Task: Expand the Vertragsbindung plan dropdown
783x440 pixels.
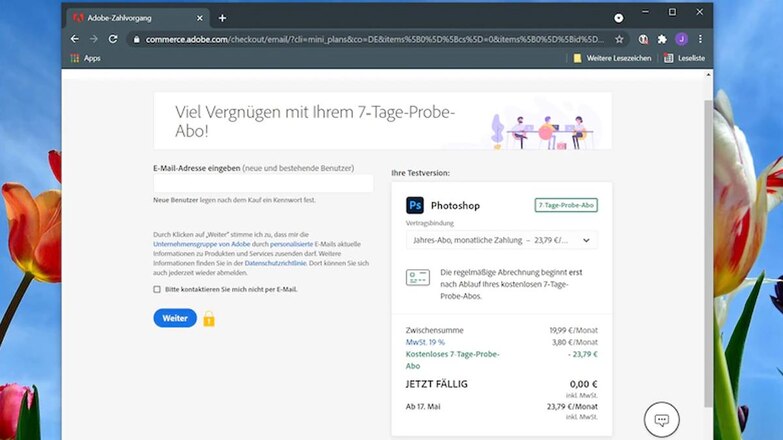Action: coord(502,240)
